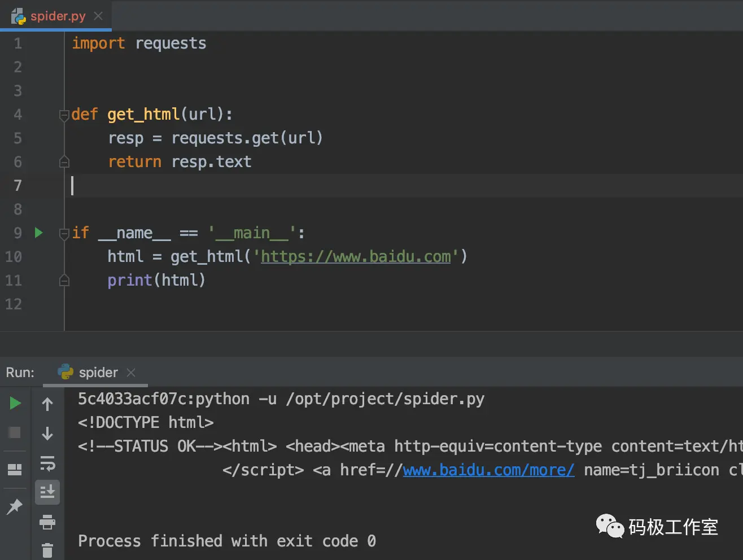Image resolution: width=743 pixels, height=560 pixels.
Task: Click the 'import' keyword on line 1
Action: coord(98,43)
